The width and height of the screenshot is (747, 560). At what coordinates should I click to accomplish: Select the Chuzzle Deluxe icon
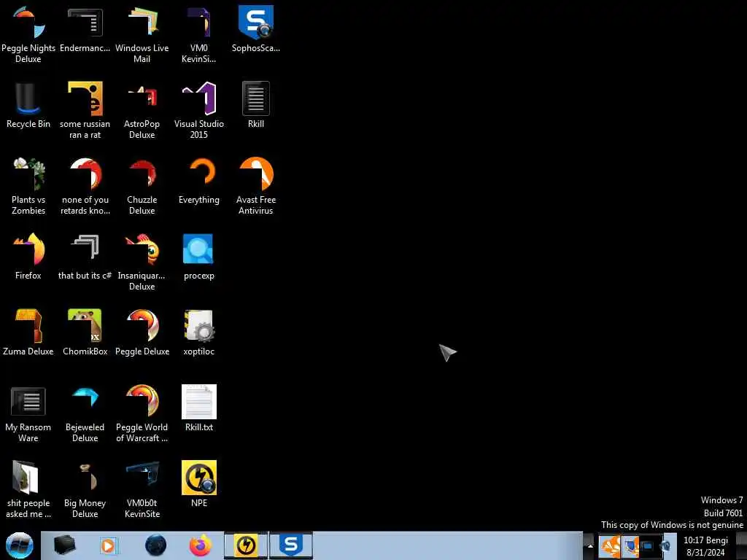(x=142, y=186)
